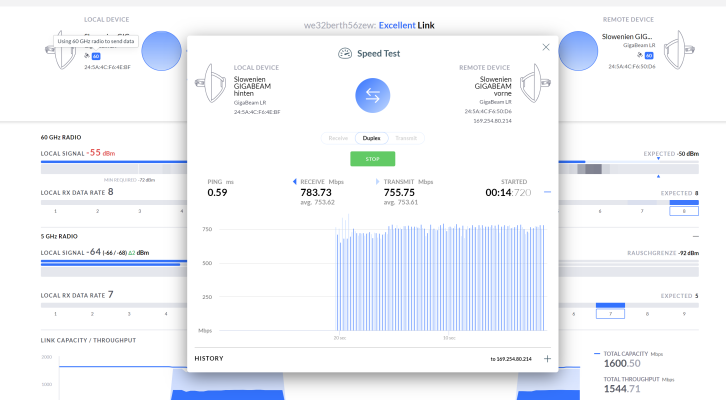Screen dimensions: 726x400
Task: Collapse results using minus beside Started timer
Action: pyautogui.click(x=547, y=191)
